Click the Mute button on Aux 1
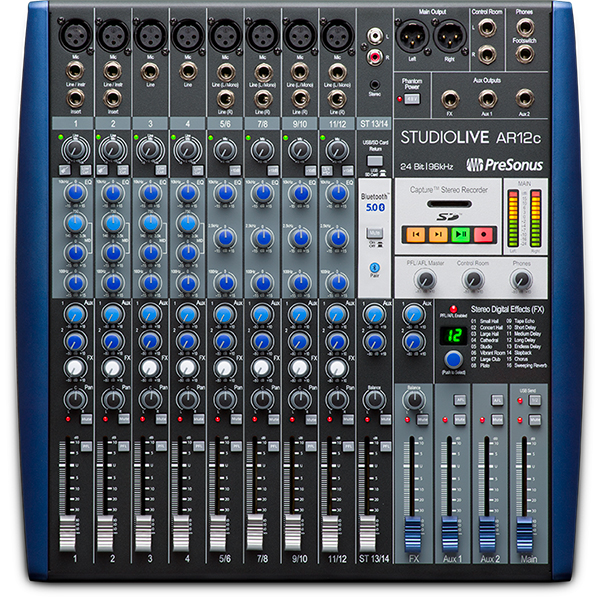The image size is (600, 600). (x=460, y=419)
